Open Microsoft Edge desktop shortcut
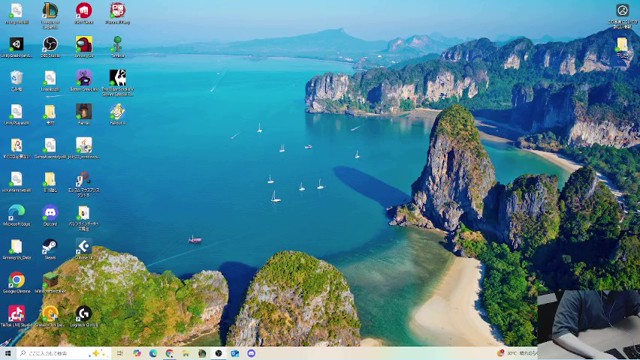 click(16, 213)
